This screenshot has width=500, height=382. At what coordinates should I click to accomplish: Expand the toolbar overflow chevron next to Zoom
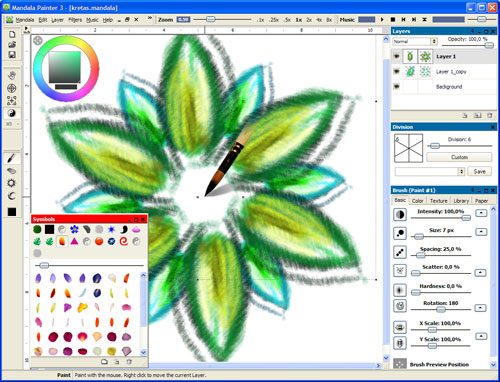(x=150, y=18)
